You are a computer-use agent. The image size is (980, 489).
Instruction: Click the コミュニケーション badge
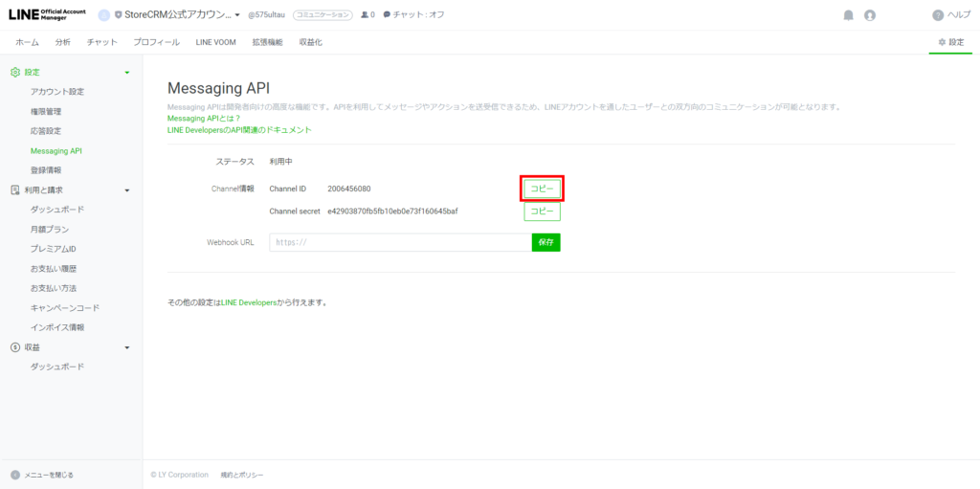323,15
